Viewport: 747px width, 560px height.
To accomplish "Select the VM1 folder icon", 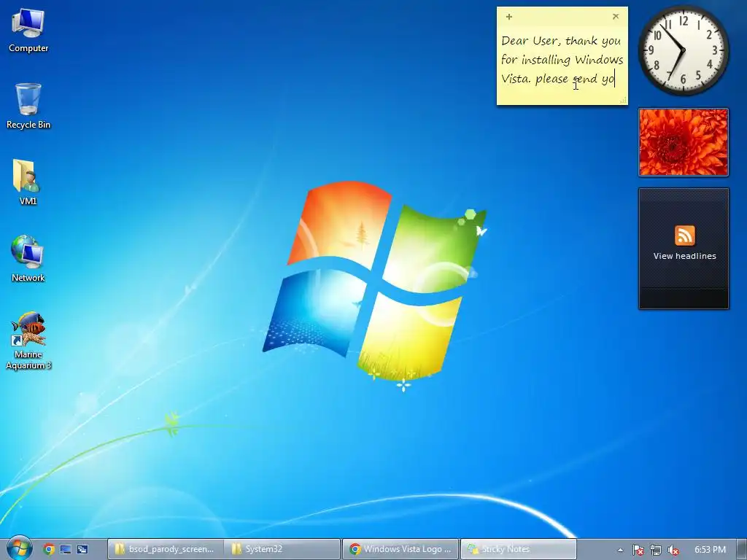I will [x=27, y=182].
